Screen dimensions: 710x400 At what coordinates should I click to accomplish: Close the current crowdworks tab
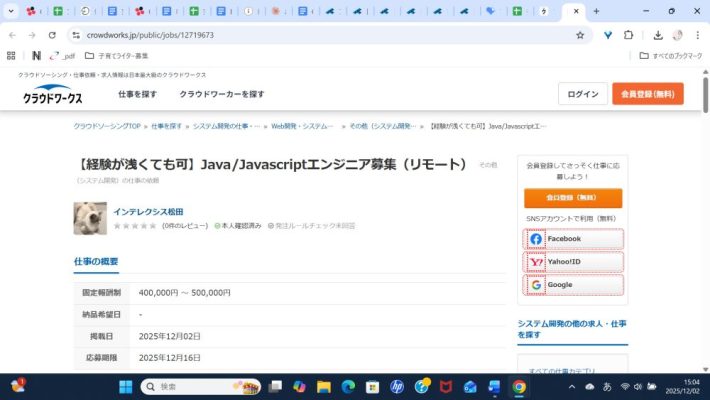pyautogui.click(x=576, y=11)
